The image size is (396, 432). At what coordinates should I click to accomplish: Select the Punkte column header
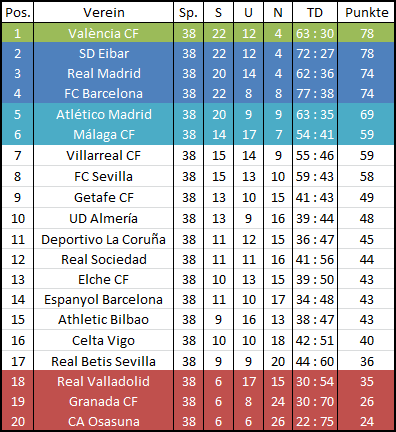(x=367, y=13)
